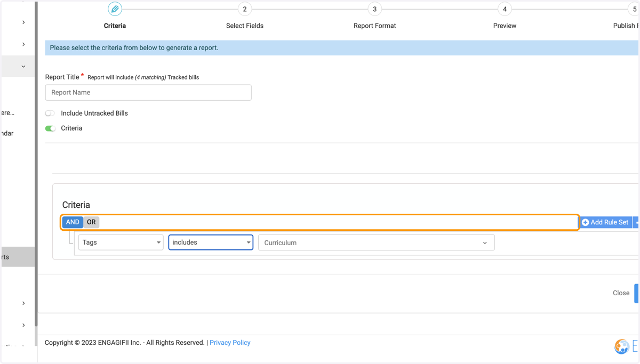Expand the bottom sidebar chevron
This screenshot has height=364, width=640.
(x=23, y=325)
